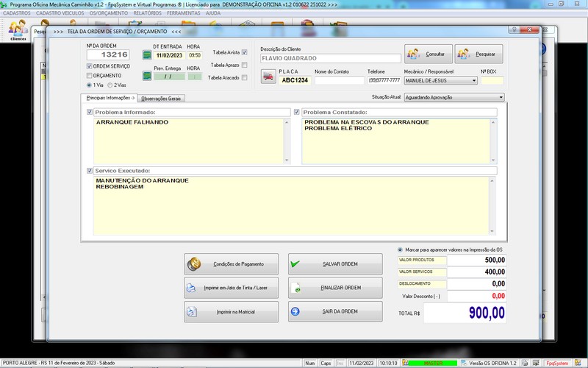The image size is (588, 368).
Task: Open the Clientes toolbar icon
Action: click(18, 30)
